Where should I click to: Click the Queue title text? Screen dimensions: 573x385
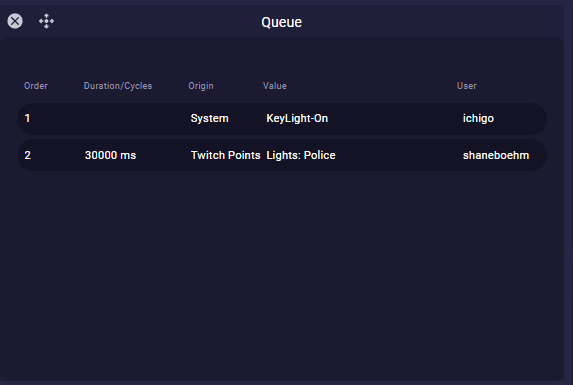[x=281, y=22]
